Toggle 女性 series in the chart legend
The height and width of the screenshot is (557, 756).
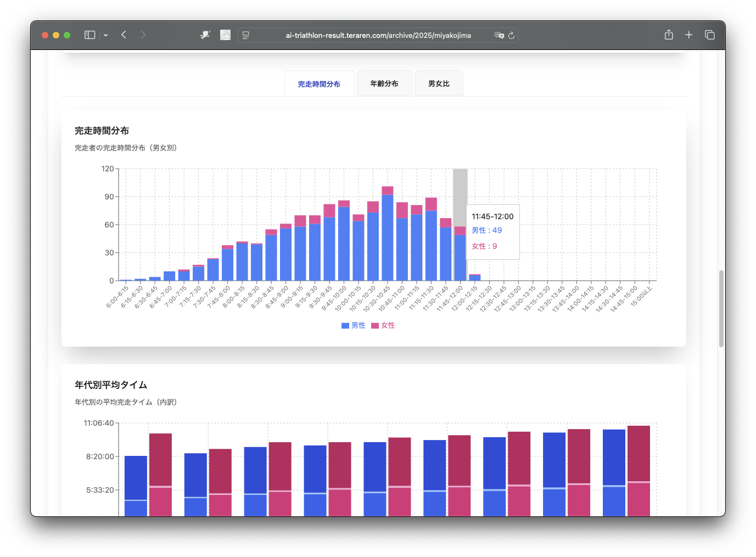383,326
